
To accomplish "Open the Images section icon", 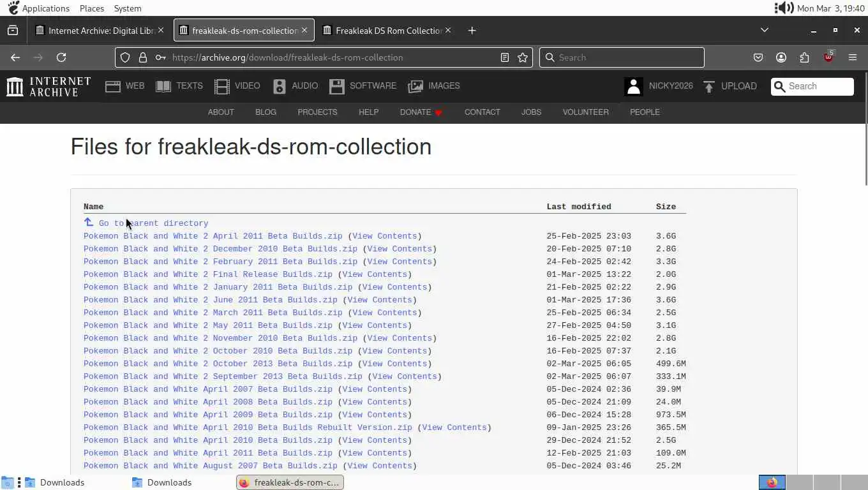I will (x=415, y=86).
